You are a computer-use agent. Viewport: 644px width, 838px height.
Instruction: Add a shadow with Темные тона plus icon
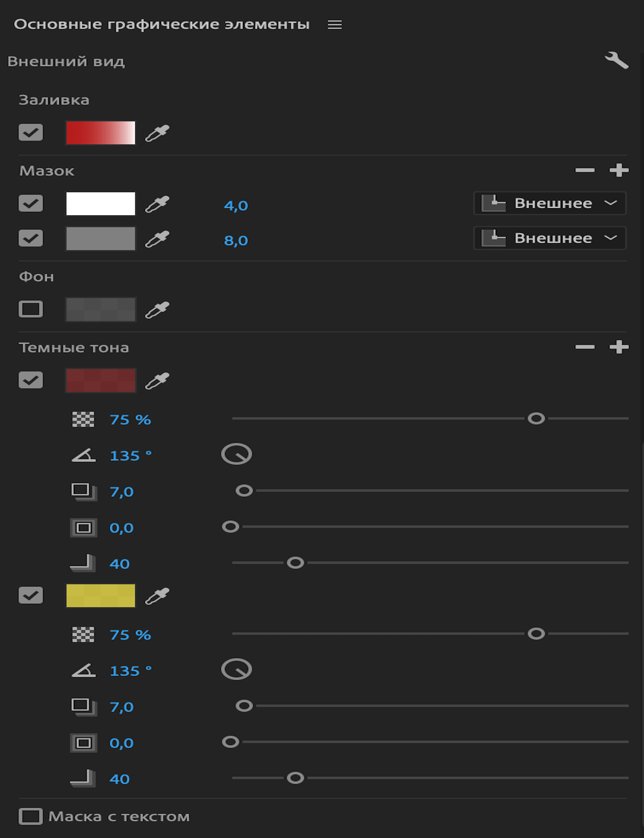pos(619,347)
